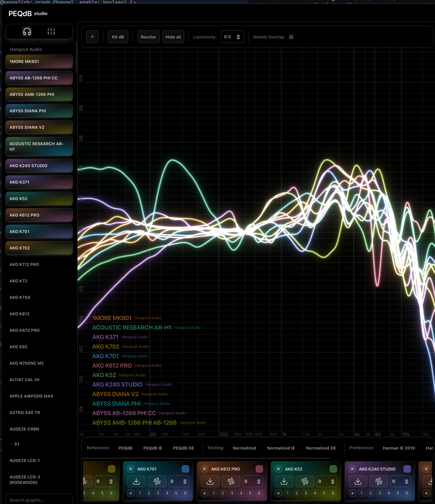Adjust the Luminosity stepper arrows

238,37
